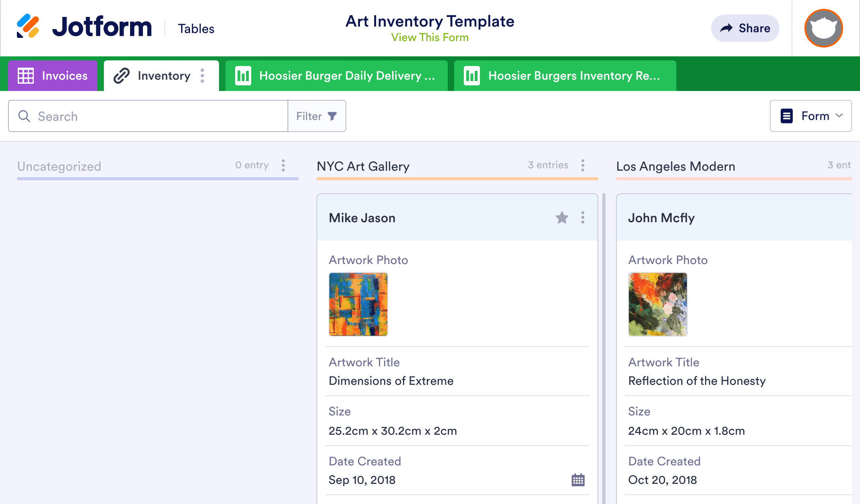Image resolution: width=860 pixels, height=504 pixels.
Task: Star the Mike Jason card
Action: (562, 218)
